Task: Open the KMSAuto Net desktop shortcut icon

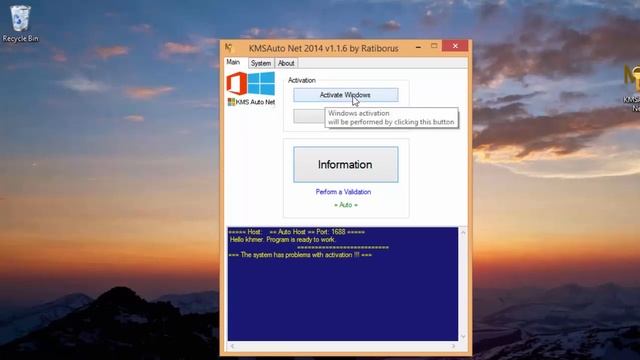Action: click(631, 88)
